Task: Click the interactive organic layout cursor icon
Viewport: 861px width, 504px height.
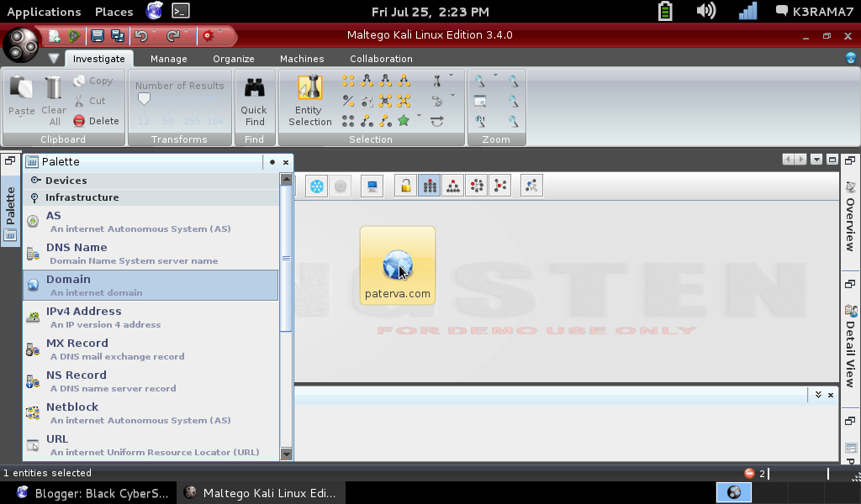Action: pos(531,186)
